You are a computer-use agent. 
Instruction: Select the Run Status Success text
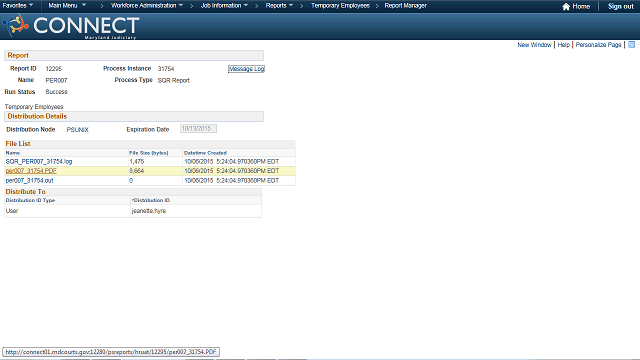pos(56,92)
